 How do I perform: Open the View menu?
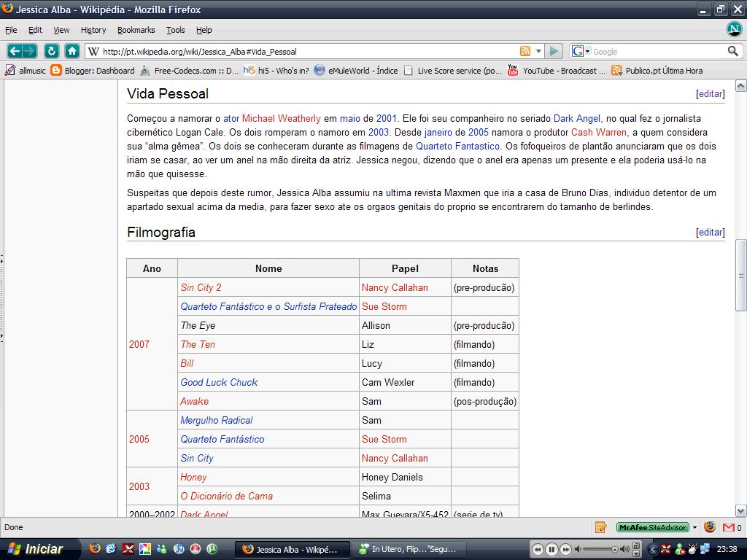click(61, 30)
